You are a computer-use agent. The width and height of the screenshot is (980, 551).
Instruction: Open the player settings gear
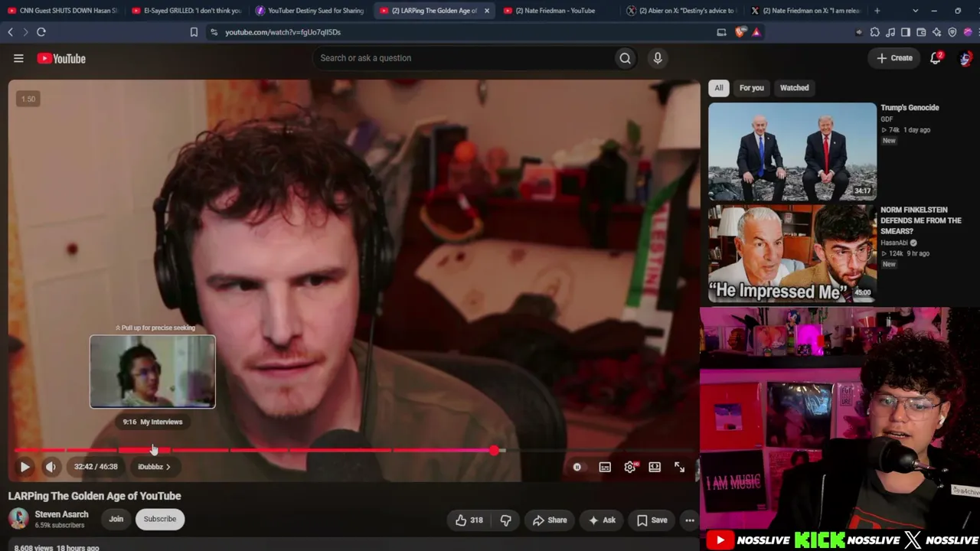click(x=630, y=467)
